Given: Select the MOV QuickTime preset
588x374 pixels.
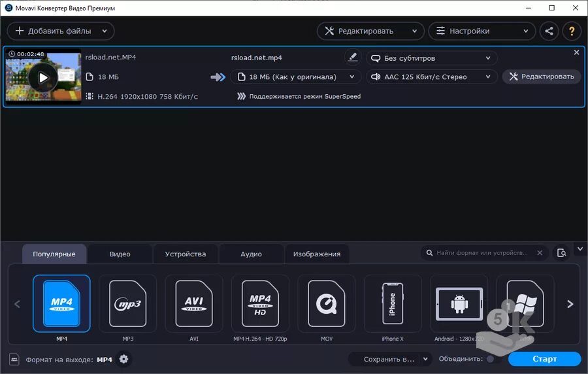Looking at the screenshot, I should point(327,303).
